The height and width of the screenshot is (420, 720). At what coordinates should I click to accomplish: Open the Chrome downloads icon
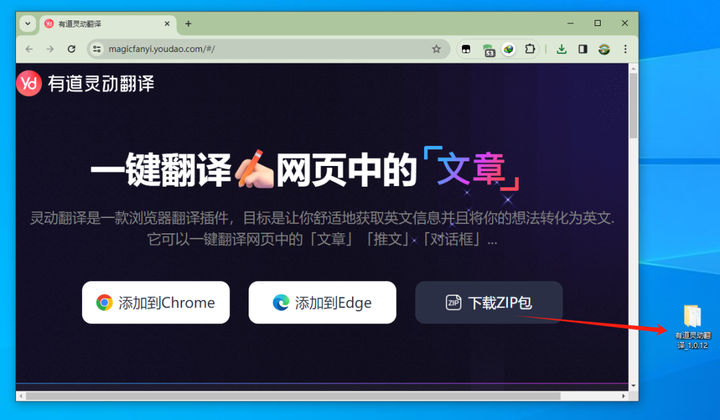click(x=561, y=49)
